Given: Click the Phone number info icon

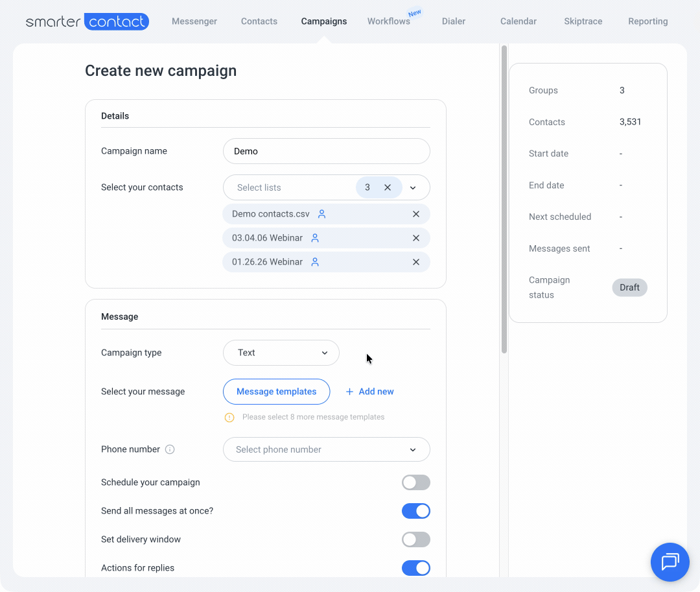Looking at the screenshot, I should tap(170, 449).
